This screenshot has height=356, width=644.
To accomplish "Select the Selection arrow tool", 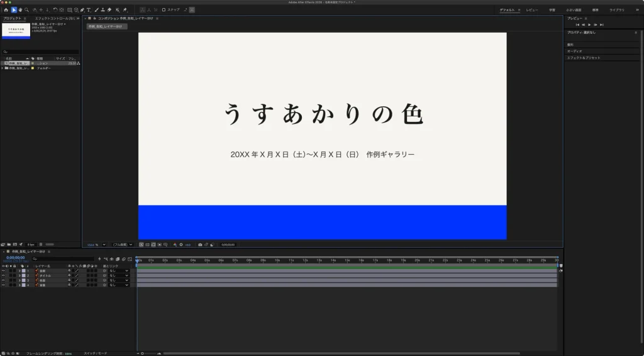I will [x=14, y=10].
